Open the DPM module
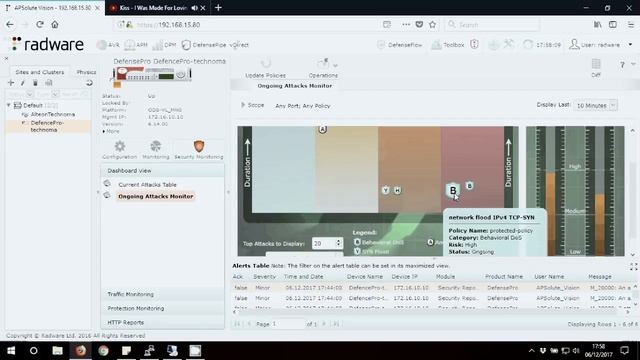Image resolution: width=640 pixels, height=360 pixels. 164,45
